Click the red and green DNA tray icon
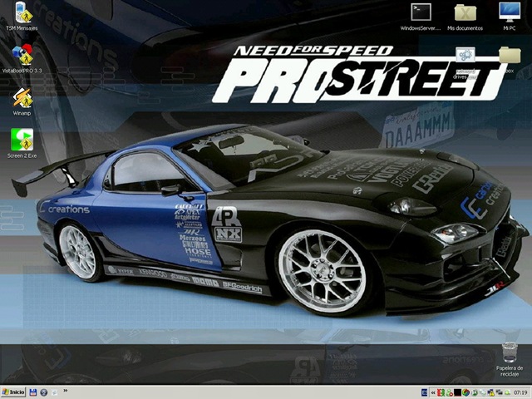The width and height of the screenshot is (532, 399). (441, 392)
